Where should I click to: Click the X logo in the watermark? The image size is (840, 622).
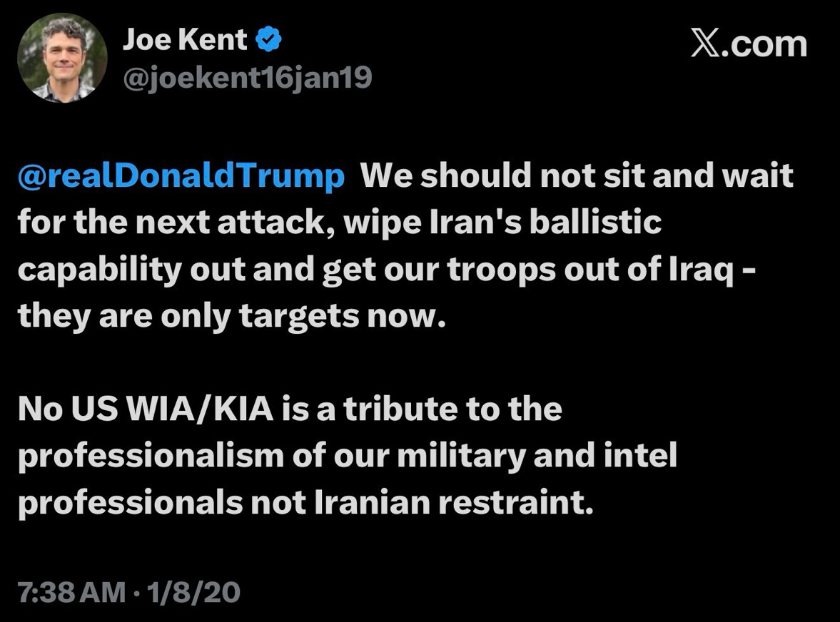(705, 45)
